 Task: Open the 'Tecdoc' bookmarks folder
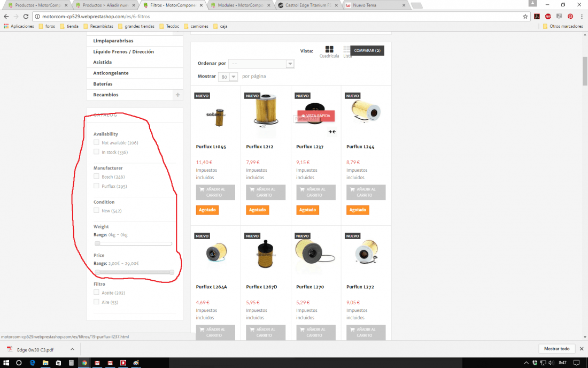[x=169, y=26]
